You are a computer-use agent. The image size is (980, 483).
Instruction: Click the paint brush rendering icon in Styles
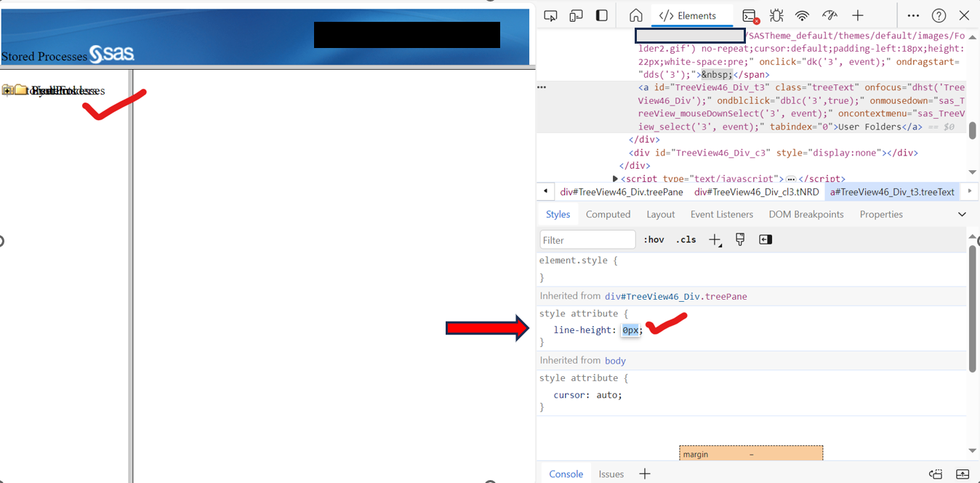[x=739, y=239]
